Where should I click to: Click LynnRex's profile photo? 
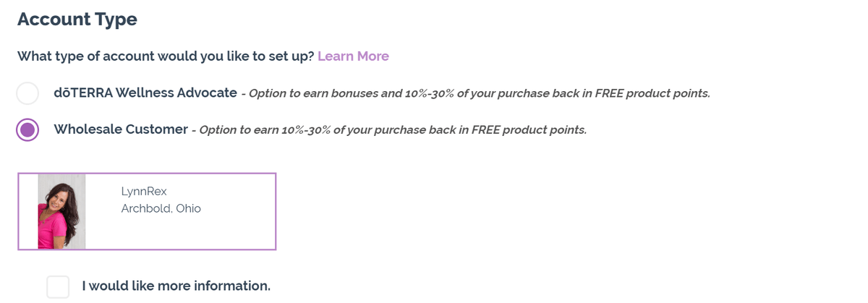tap(61, 211)
